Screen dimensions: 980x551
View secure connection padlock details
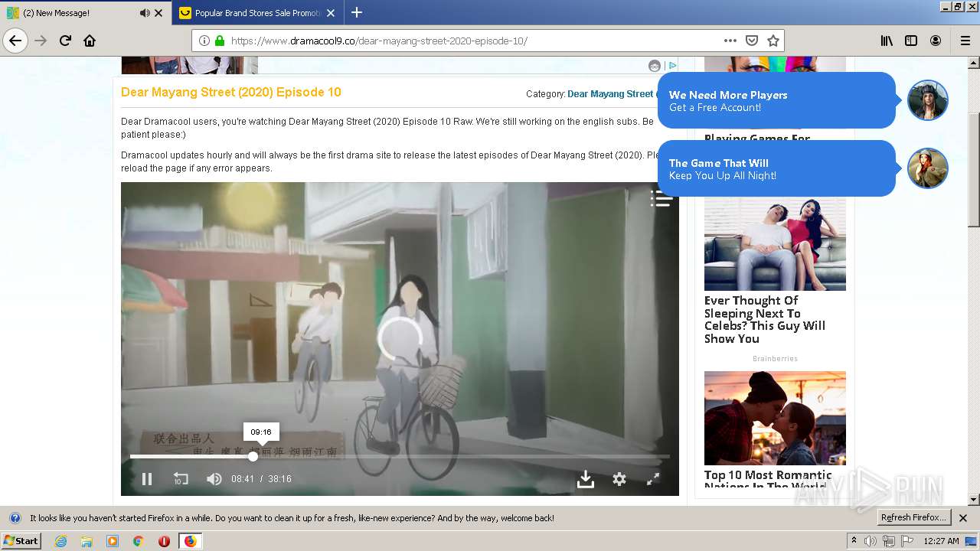(x=220, y=41)
